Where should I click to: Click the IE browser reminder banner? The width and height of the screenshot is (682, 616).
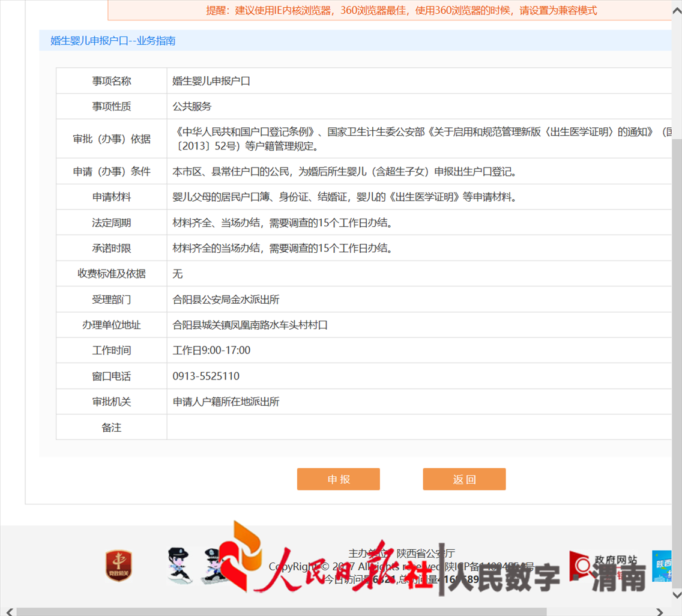coord(390,10)
